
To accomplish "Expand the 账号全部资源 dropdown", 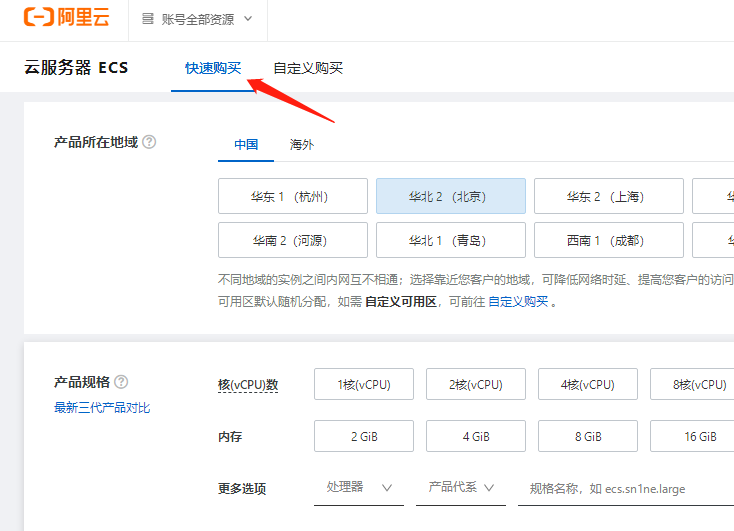I will [x=198, y=18].
